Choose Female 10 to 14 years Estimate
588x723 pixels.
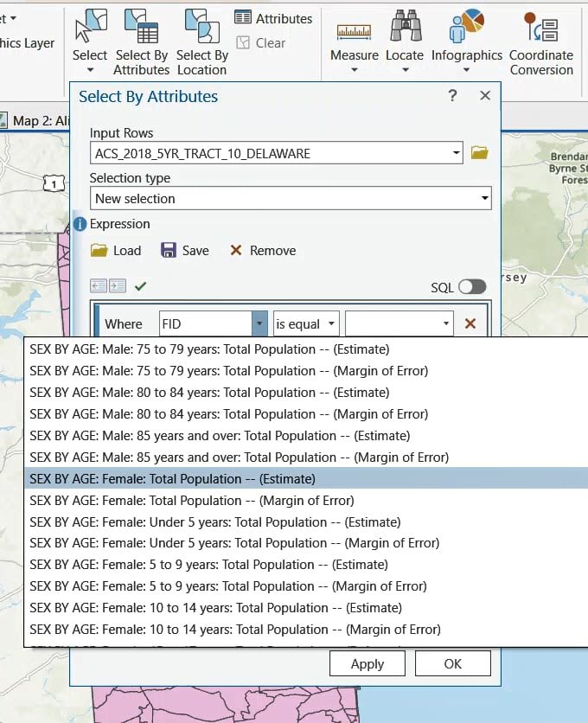pyautogui.click(x=306, y=608)
